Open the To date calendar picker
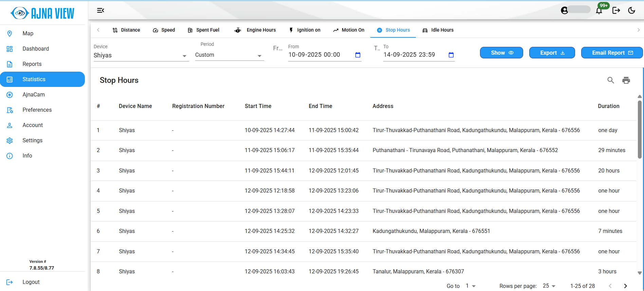Image resolution: width=644 pixels, height=291 pixels. [x=451, y=55]
